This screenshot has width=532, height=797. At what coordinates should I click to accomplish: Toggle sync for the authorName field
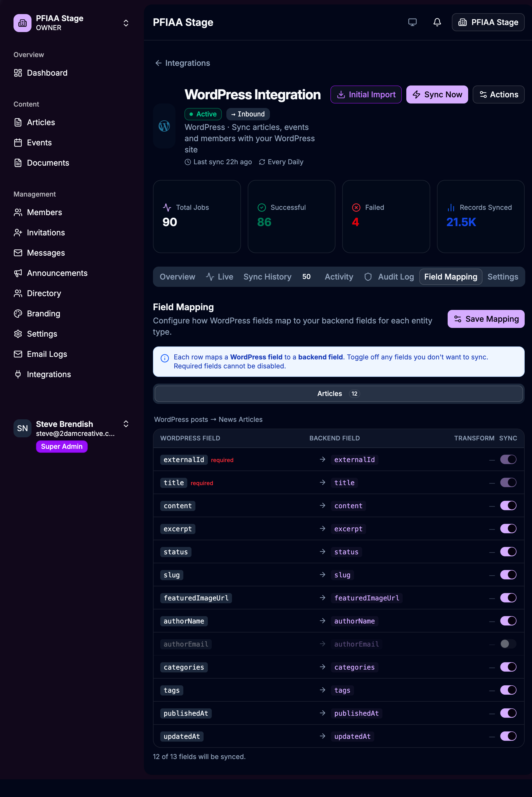click(x=508, y=621)
